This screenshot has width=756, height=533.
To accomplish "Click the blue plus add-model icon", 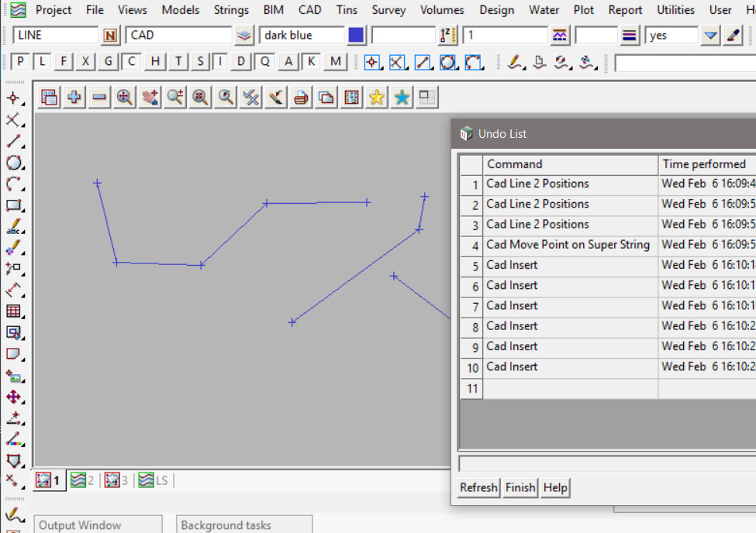I will coord(74,98).
